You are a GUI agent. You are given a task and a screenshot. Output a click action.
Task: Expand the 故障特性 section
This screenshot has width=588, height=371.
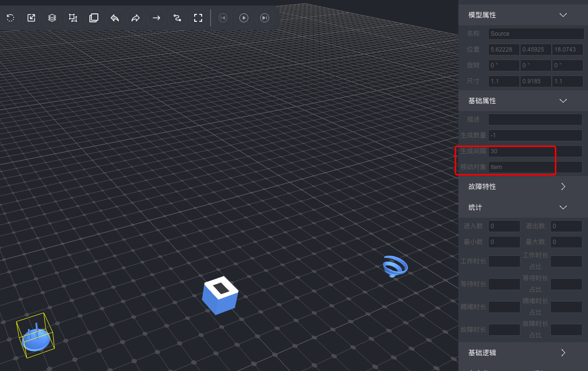coord(563,186)
